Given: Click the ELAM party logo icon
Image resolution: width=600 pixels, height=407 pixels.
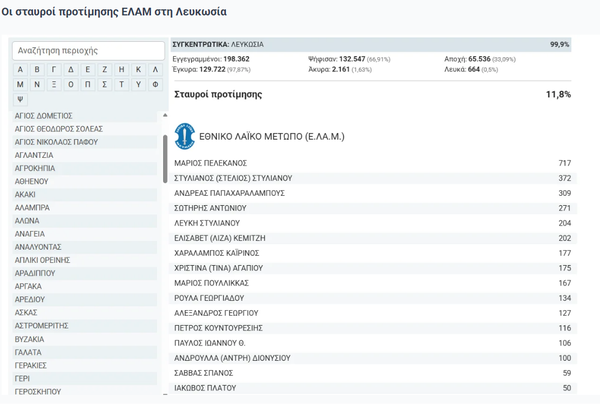Looking at the screenshot, I should pyautogui.click(x=184, y=136).
